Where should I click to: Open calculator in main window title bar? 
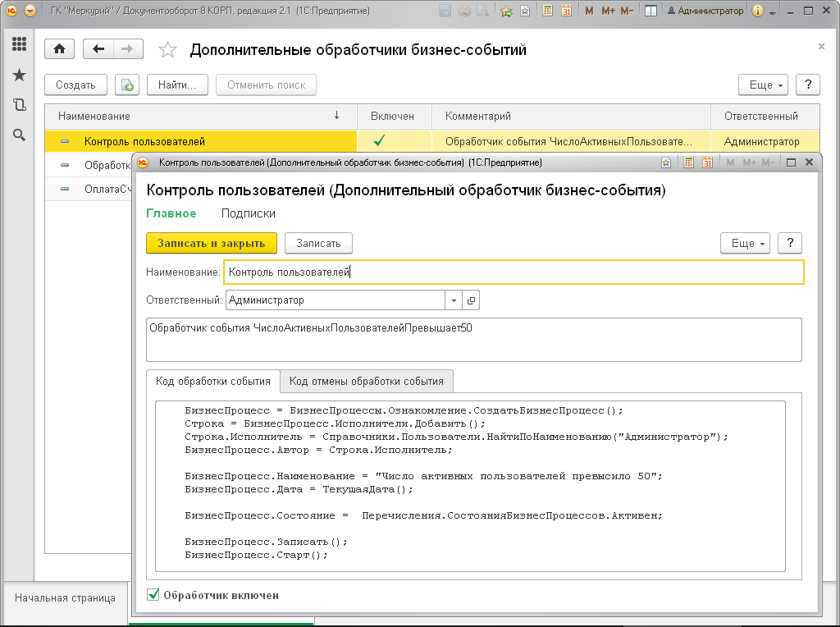pyautogui.click(x=547, y=11)
